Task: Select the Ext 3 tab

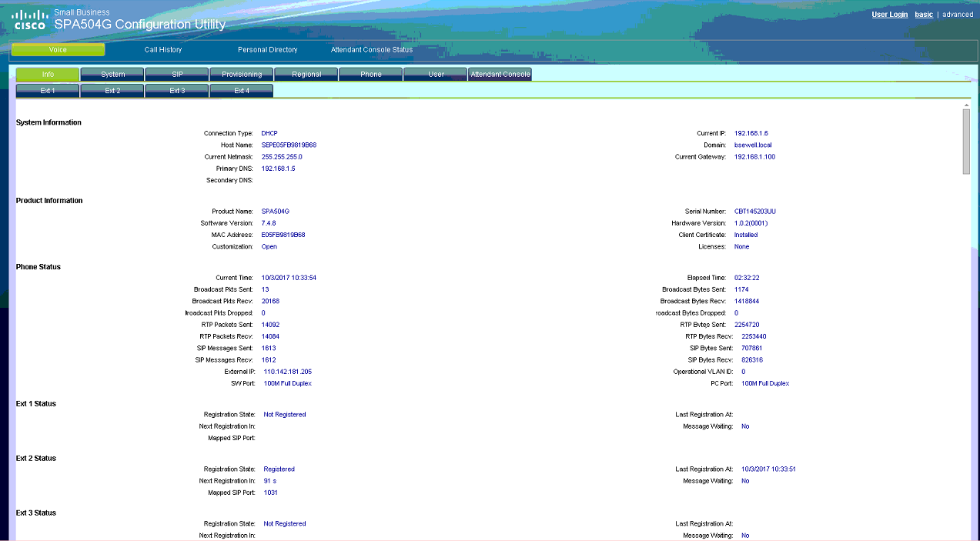Action: click(177, 91)
